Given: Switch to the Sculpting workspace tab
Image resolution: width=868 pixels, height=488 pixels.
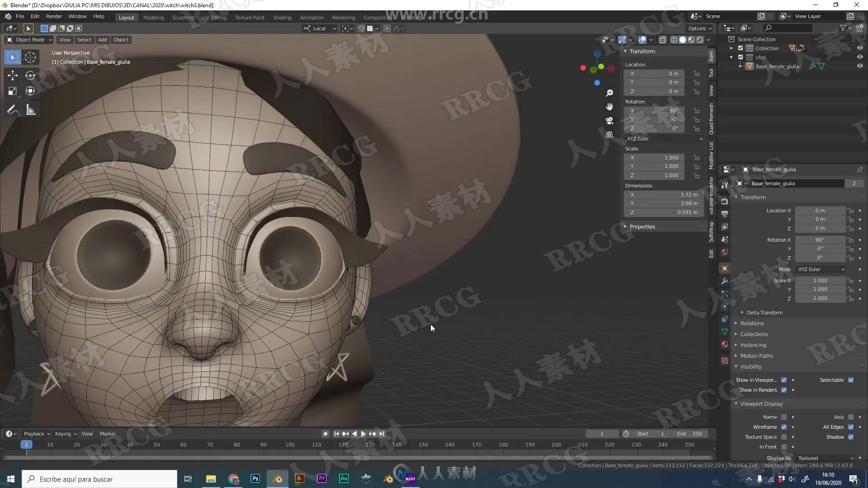Looking at the screenshot, I should 183,18.
